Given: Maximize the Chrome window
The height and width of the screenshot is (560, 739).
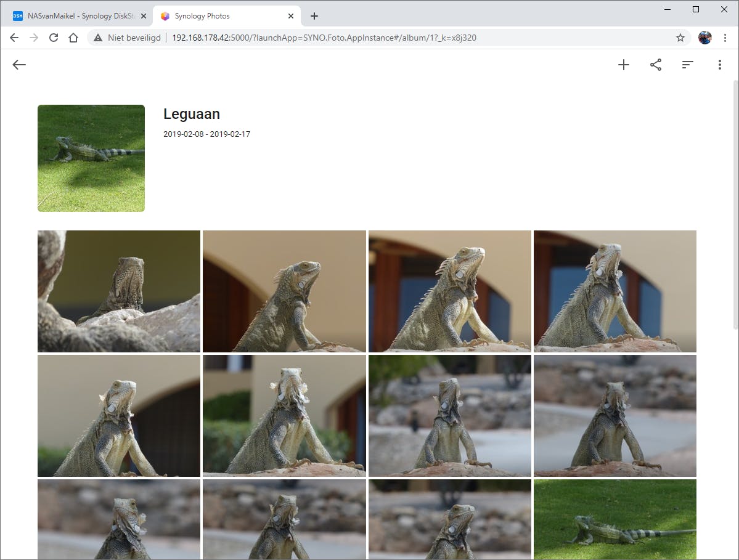Looking at the screenshot, I should point(696,9).
